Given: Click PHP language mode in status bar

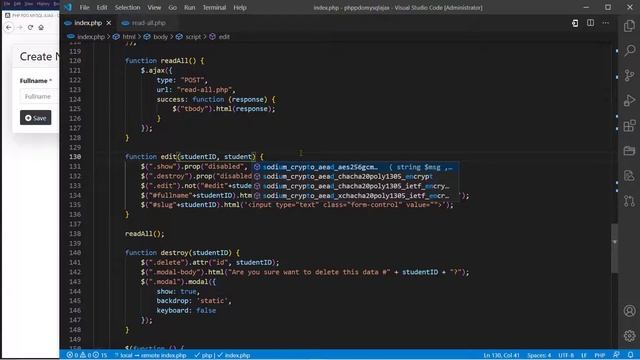Looking at the screenshot, I should click(x=599, y=355).
